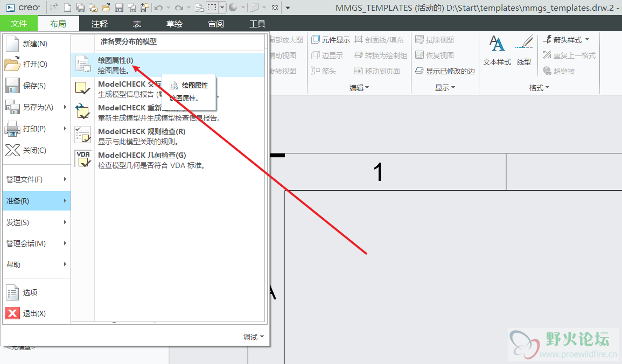This screenshot has width=622, height=364.
Task: Open the 帮助 submenu
Action: [37, 264]
